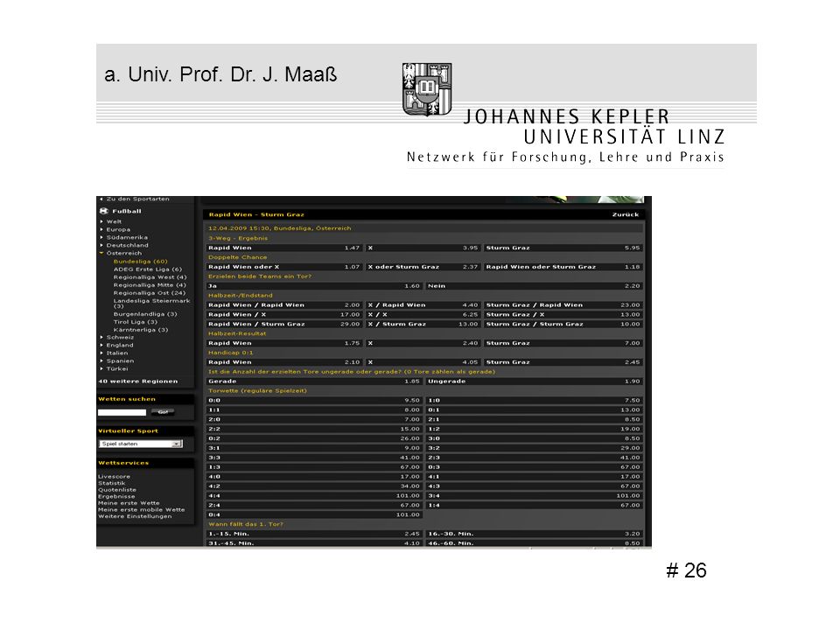The height and width of the screenshot is (630, 840).
Task: Select score bet 3:3 at 41.00
Action: tap(314, 458)
